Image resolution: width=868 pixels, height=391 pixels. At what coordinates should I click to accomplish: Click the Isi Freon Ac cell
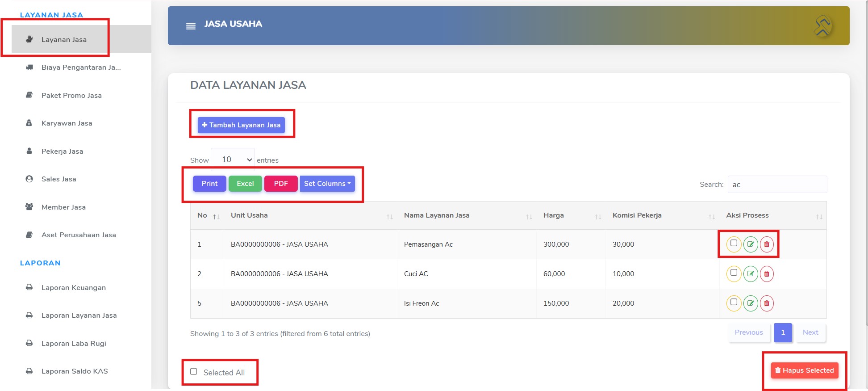click(x=467, y=303)
